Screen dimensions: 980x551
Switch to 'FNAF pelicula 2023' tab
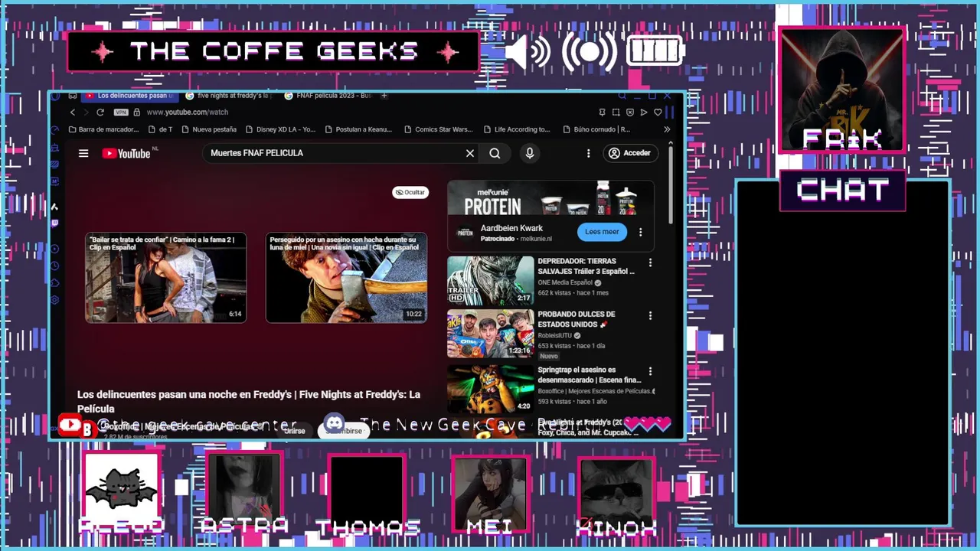328,96
